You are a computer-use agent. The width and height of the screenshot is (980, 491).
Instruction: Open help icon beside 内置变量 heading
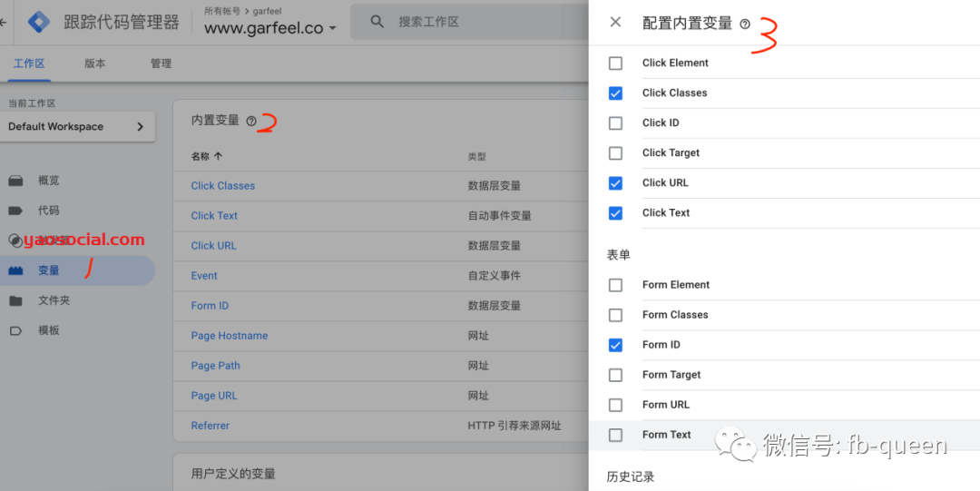[x=251, y=121]
